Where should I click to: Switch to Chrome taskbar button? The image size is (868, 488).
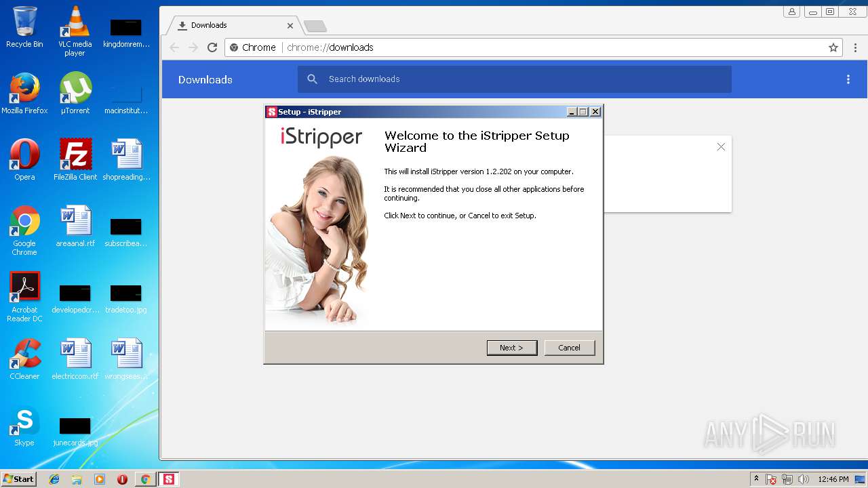(x=145, y=479)
